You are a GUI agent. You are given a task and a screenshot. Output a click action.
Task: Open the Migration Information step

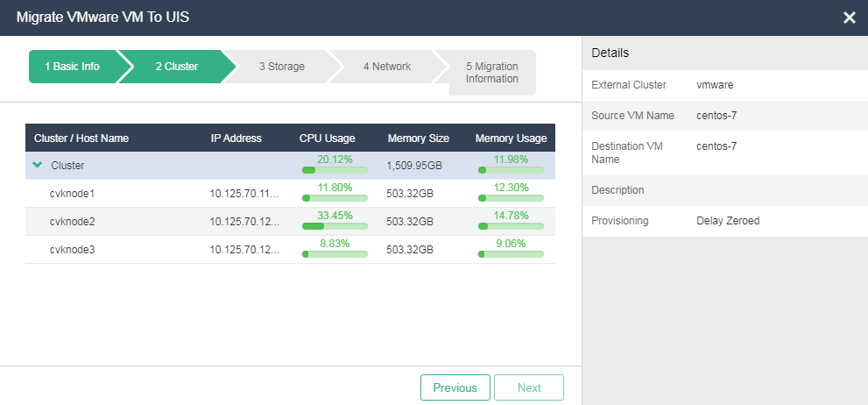click(491, 73)
